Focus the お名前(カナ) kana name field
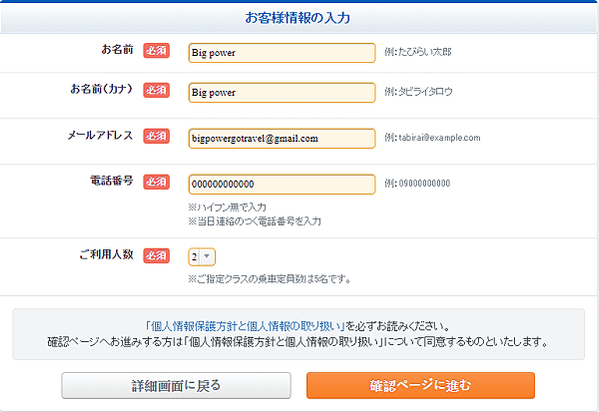Image resolution: width=599 pixels, height=412 pixels. tap(282, 92)
